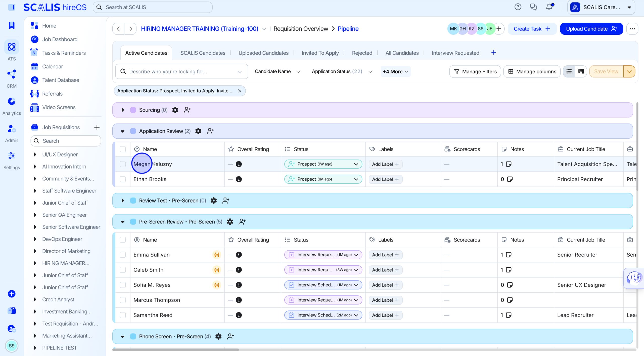Check the Sofia M. Reyes row checkbox
644x356 pixels.
(x=123, y=285)
